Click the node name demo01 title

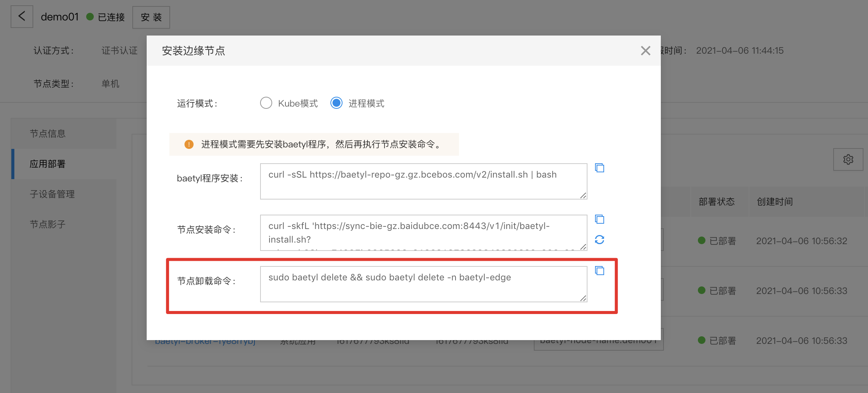(x=60, y=17)
